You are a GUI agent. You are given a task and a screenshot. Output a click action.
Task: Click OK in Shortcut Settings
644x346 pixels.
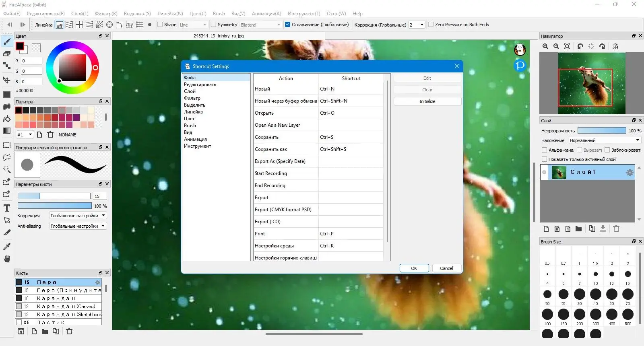[x=414, y=268]
